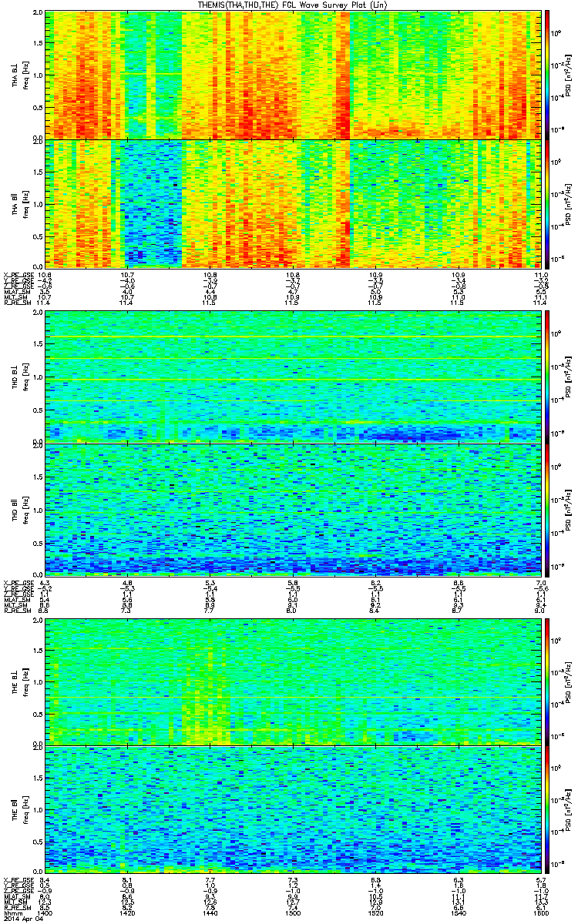Click PSD [nT²/Hz] label beside THA B-perpendicular panel
This screenshot has width=578, height=924.
(x=569, y=74)
